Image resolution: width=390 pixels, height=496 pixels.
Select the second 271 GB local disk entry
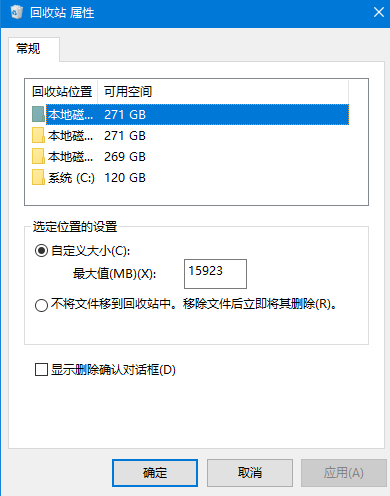(x=190, y=136)
